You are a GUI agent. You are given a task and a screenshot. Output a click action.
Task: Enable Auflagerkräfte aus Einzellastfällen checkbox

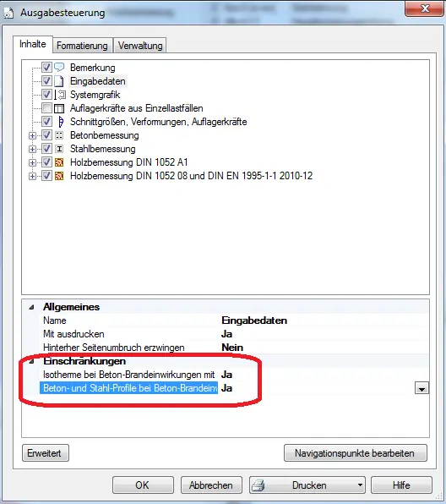46,108
